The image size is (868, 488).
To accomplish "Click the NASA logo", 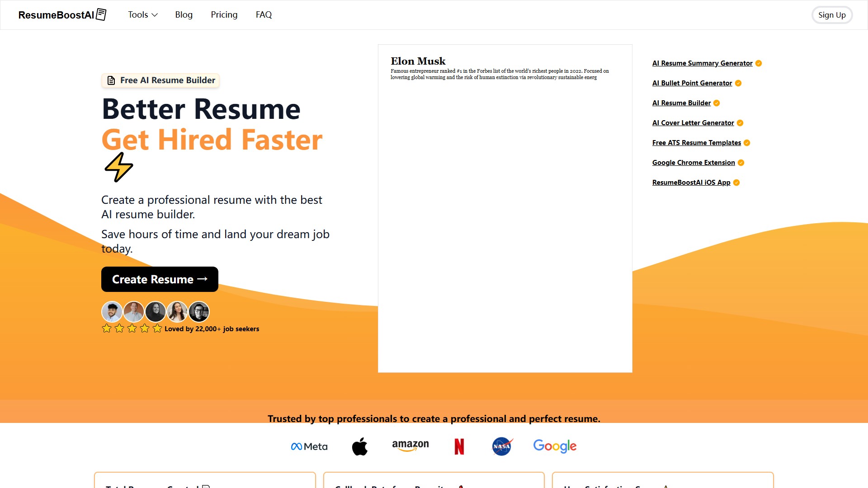I will click(x=501, y=446).
